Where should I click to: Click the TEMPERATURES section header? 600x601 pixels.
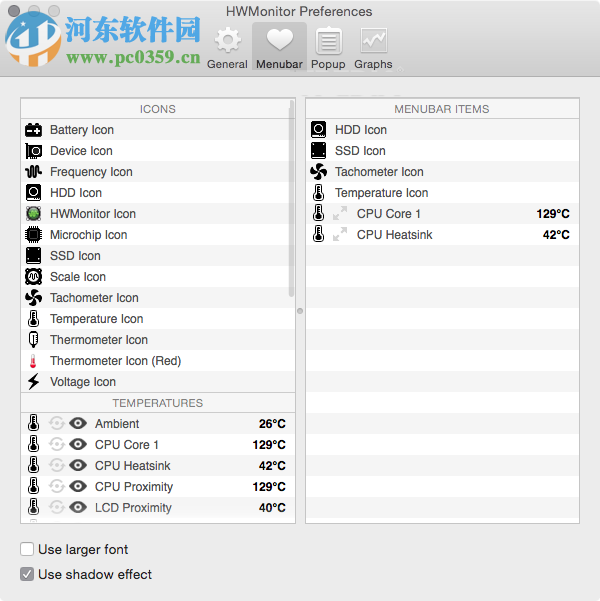tap(158, 403)
